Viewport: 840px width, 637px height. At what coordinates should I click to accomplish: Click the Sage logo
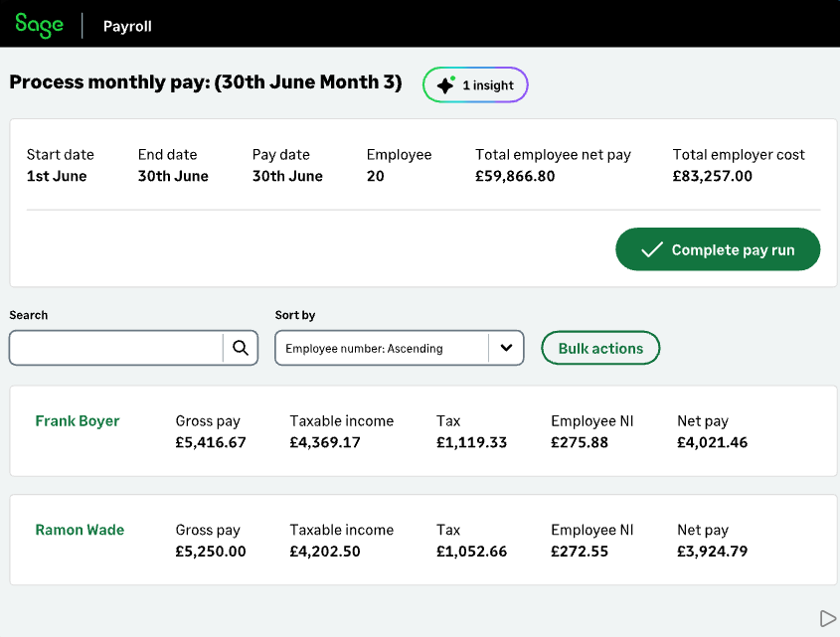(x=39, y=25)
